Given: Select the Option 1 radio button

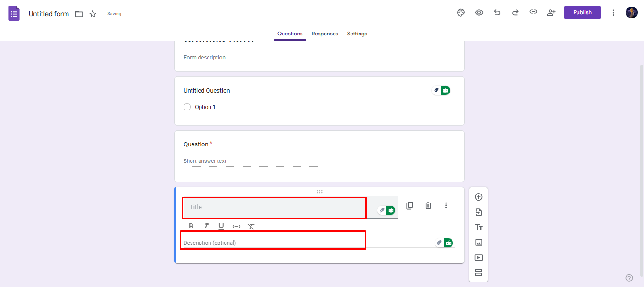Looking at the screenshot, I should pyautogui.click(x=187, y=107).
